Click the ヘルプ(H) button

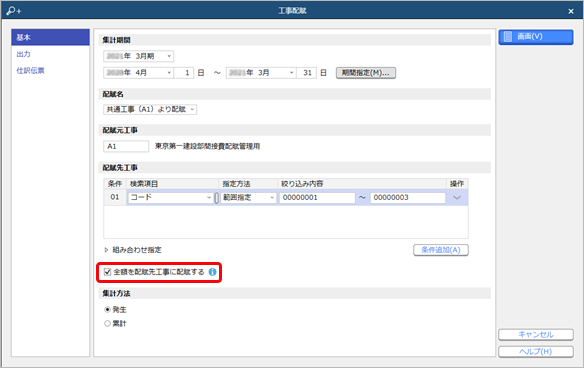click(536, 351)
